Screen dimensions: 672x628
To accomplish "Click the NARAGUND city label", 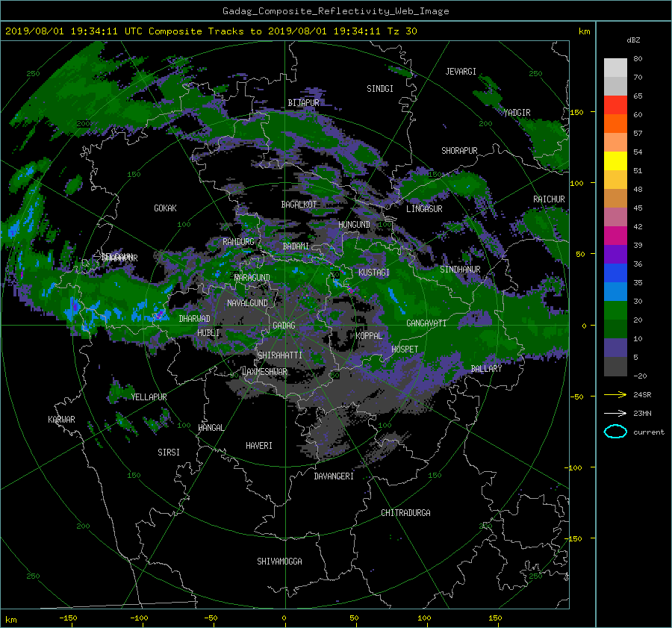I will click(252, 277).
